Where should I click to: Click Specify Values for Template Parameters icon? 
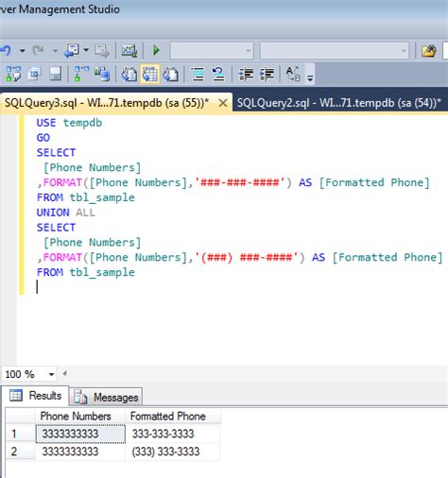coord(293,74)
